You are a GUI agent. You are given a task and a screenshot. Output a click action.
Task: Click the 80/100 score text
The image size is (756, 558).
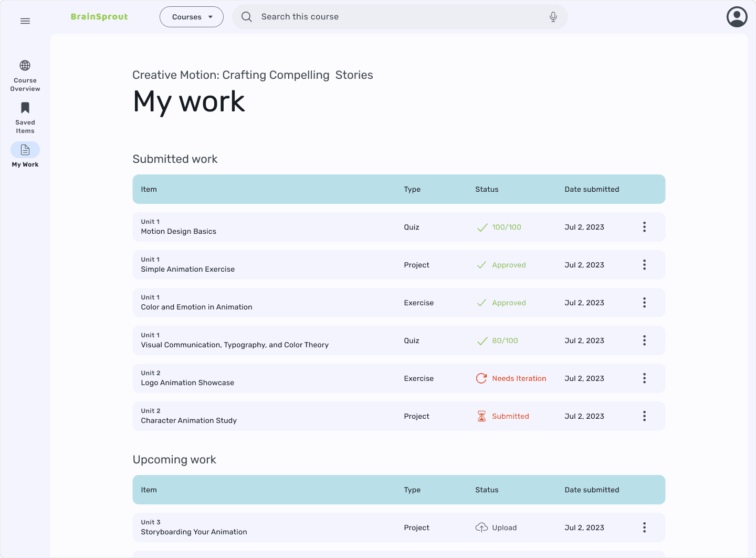[x=505, y=340]
